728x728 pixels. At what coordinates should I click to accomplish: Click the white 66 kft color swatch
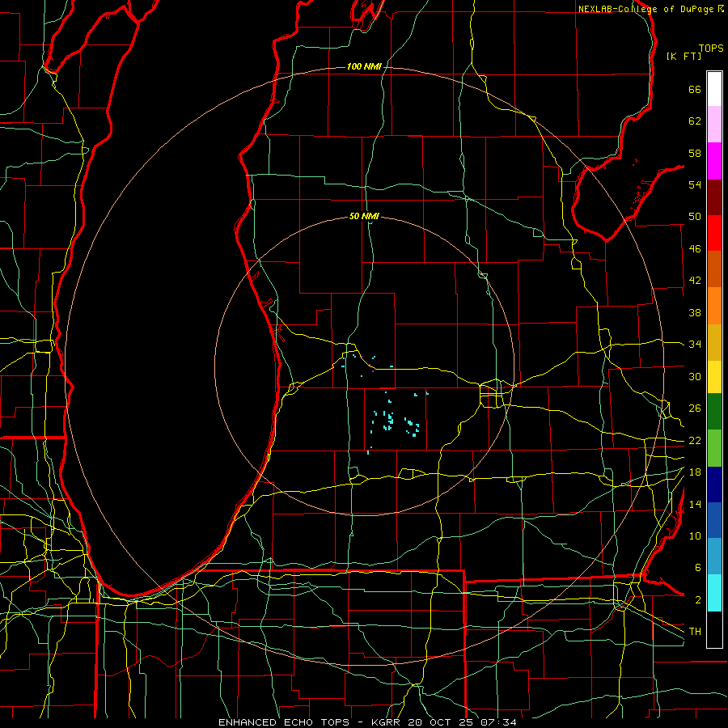point(714,89)
